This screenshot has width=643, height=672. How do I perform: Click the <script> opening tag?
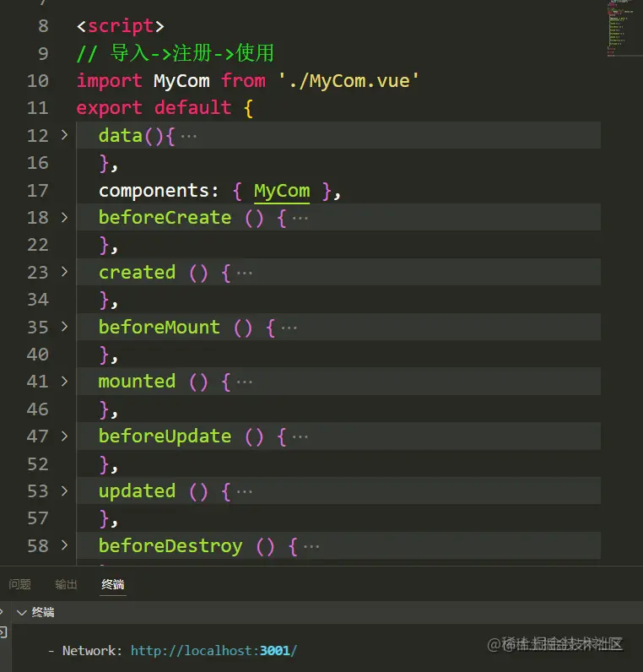(x=121, y=26)
